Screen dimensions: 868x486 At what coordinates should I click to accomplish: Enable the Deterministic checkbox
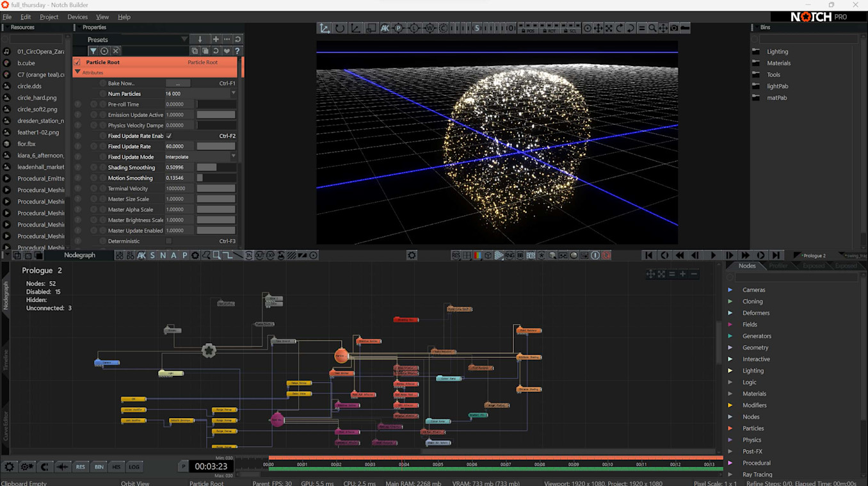(169, 241)
